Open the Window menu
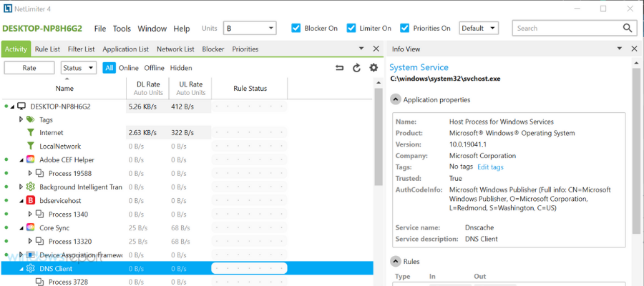This screenshot has height=286, width=644. (152, 29)
